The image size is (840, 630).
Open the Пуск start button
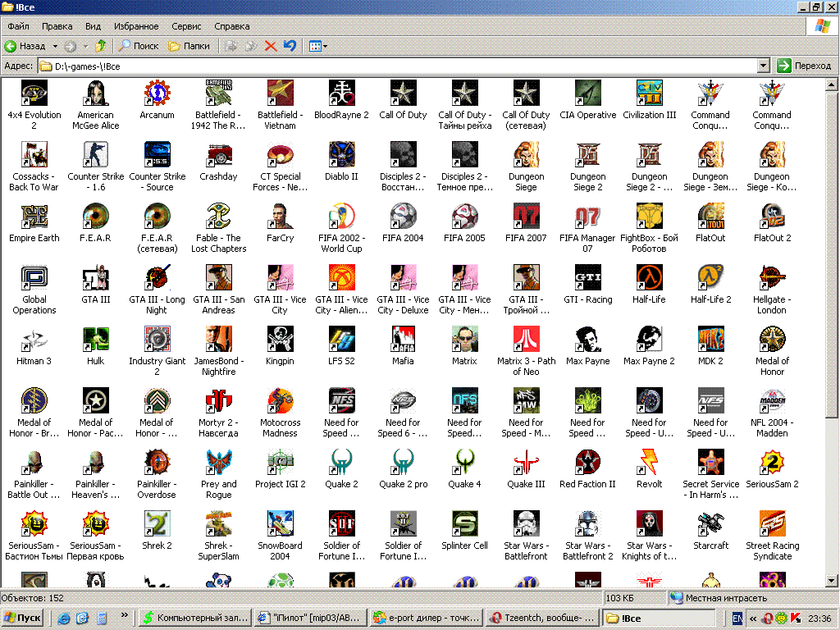23,618
